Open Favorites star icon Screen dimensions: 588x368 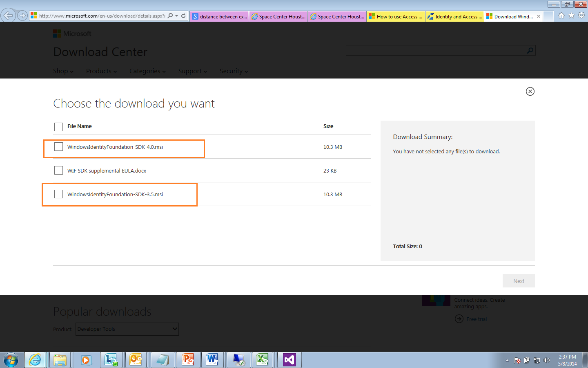coord(571,16)
